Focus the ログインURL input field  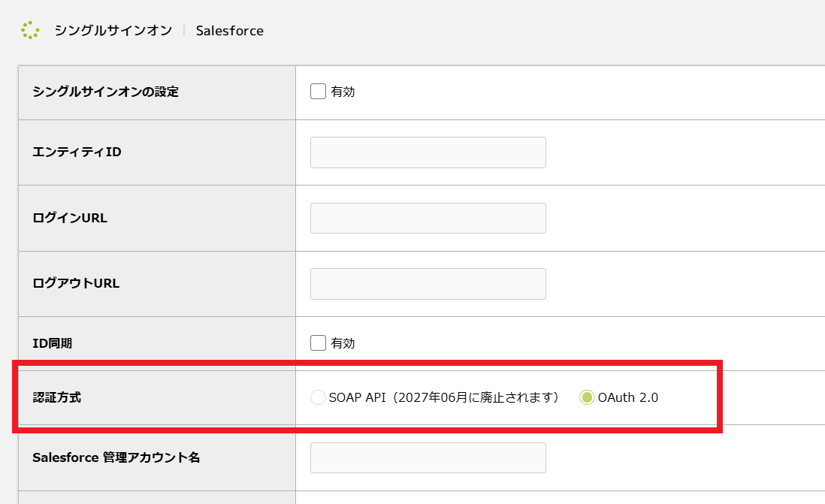coord(428,219)
